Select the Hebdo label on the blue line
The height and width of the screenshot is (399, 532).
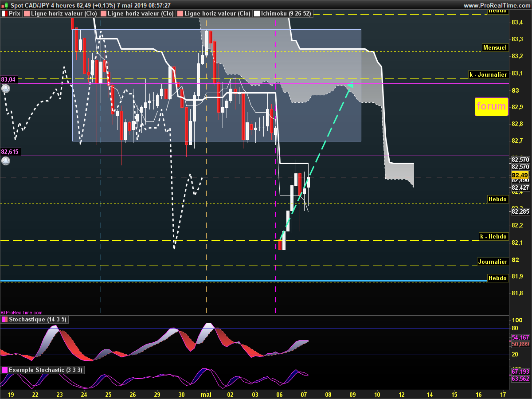pos(497,278)
